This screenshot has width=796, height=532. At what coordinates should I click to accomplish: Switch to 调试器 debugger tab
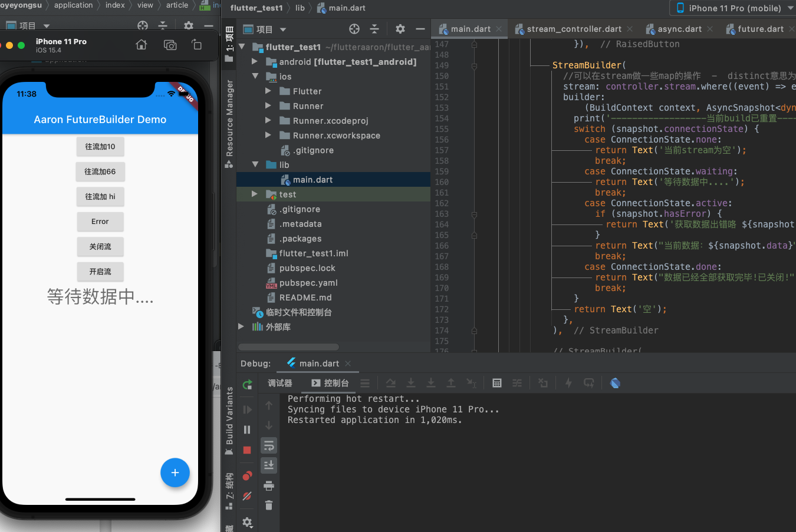280,383
